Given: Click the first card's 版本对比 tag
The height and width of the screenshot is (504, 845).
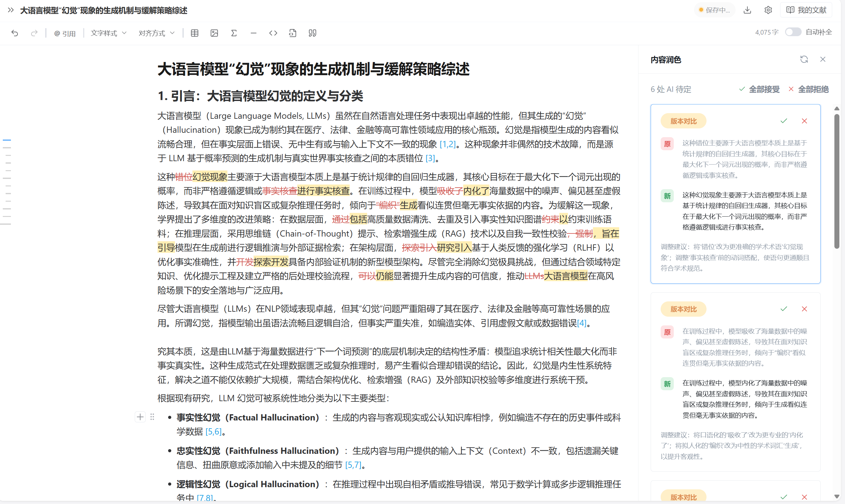Looking at the screenshot, I should click(x=683, y=121).
